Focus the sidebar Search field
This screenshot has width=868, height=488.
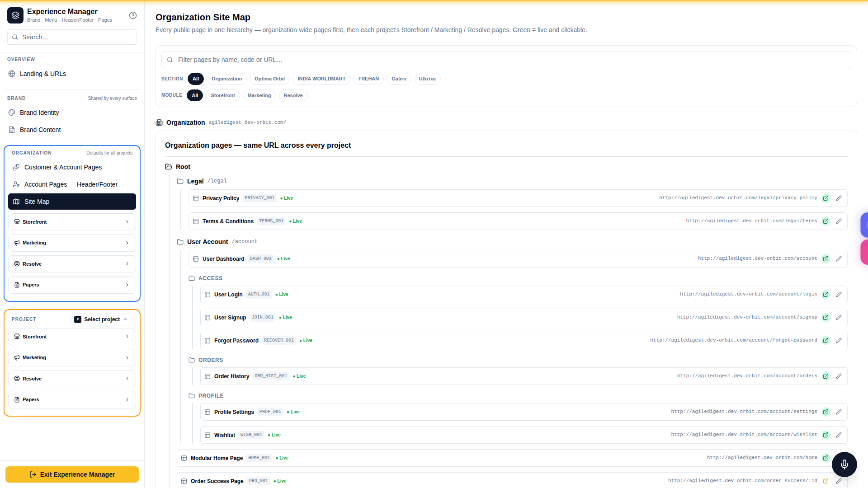(72, 37)
